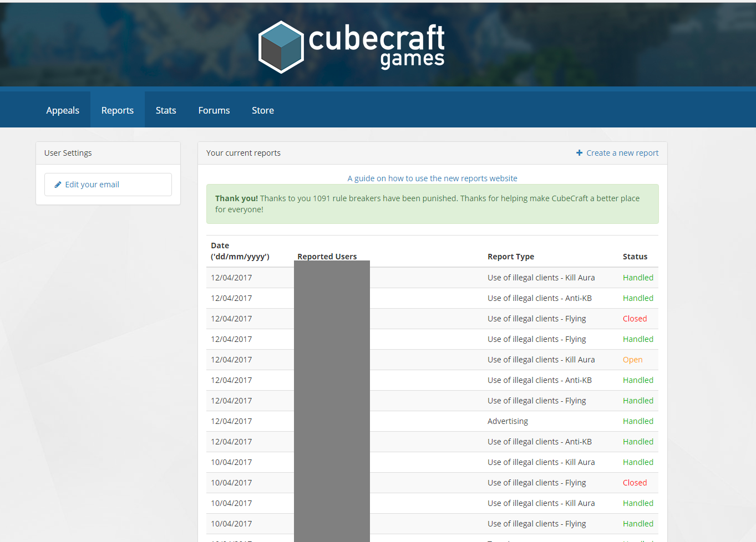This screenshot has width=756, height=542.
Task: Select the Kill Aura report type in the Open row
Action: point(541,360)
